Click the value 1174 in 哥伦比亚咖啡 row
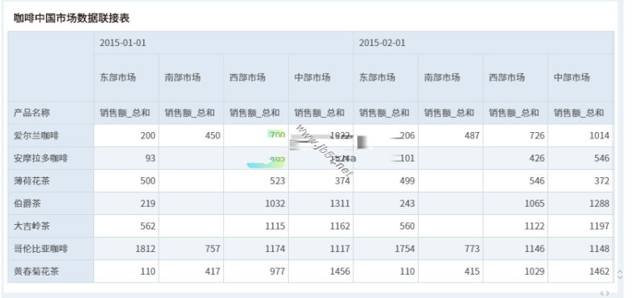This screenshot has width=644, height=298. pyautogui.click(x=275, y=249)
